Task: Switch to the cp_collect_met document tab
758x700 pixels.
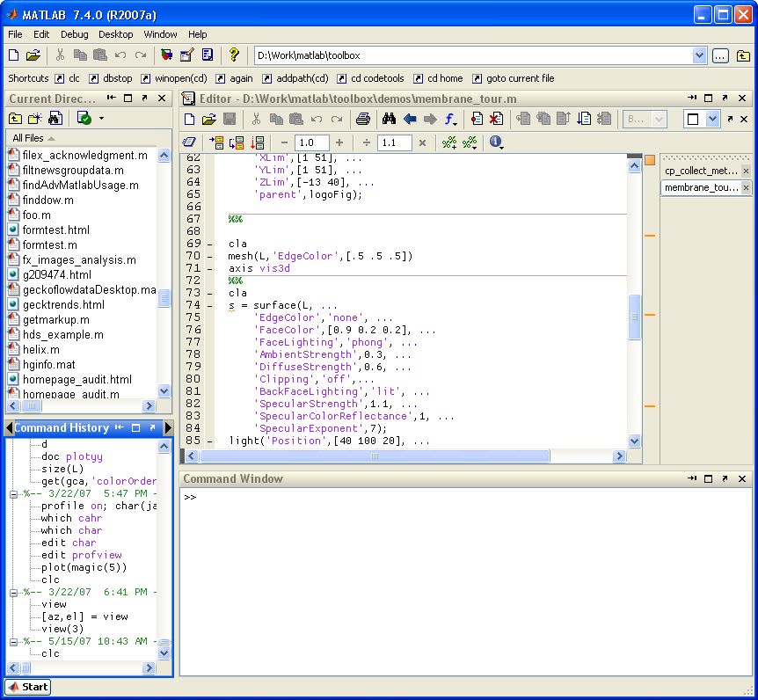Action: point(701,171)
